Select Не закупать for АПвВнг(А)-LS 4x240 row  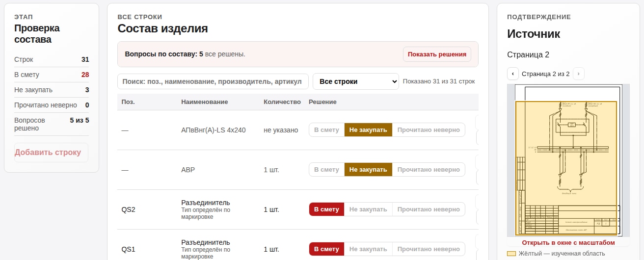pos(368,130)
